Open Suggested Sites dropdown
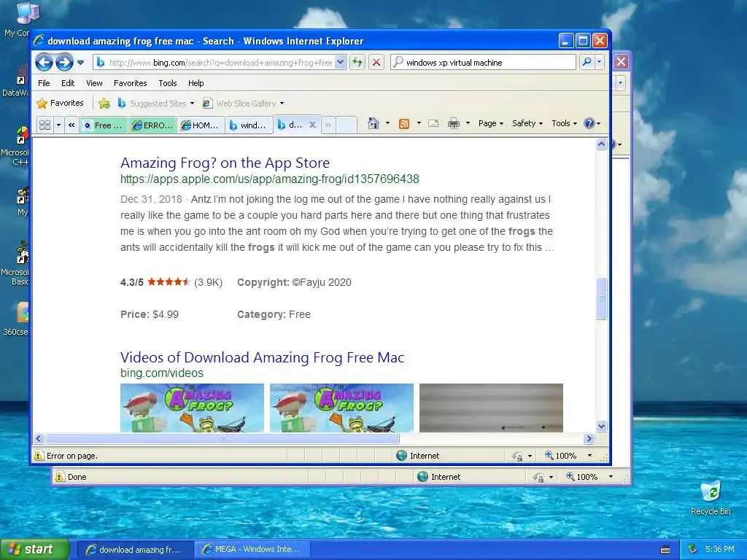 (x=156, y=104)
